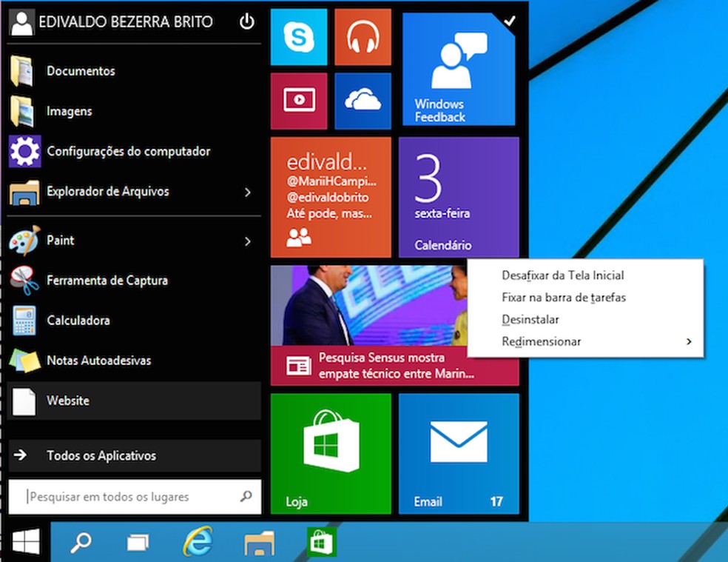Click Desinstalar in the context menu
Screen dimensions: 728x562
530,319
